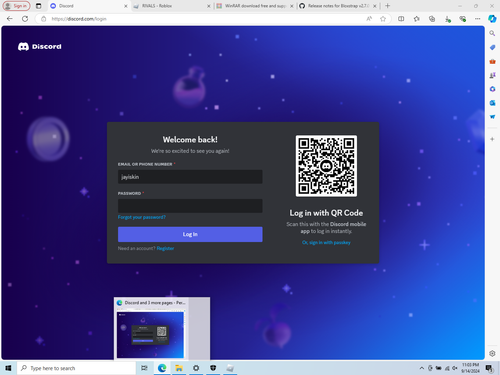Click Microsoft Edge taskbar icon
The width and height of the screenshot is (500, 375).
click(162, 368)
